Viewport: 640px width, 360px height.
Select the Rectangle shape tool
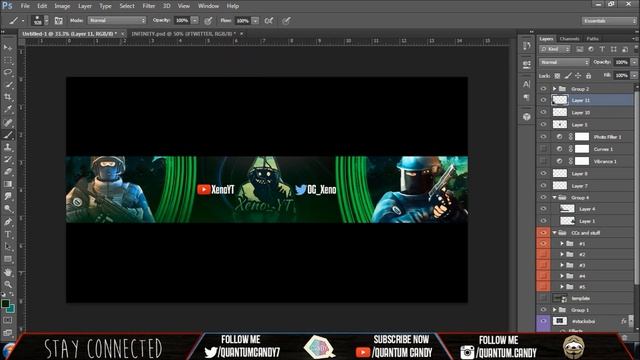8,259
